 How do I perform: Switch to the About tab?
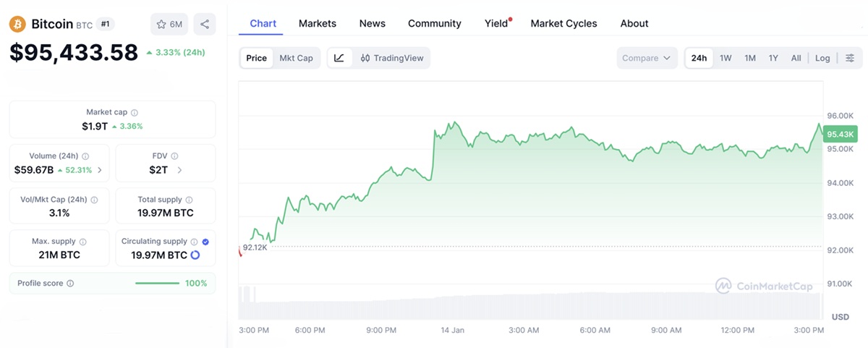(634, 23)
